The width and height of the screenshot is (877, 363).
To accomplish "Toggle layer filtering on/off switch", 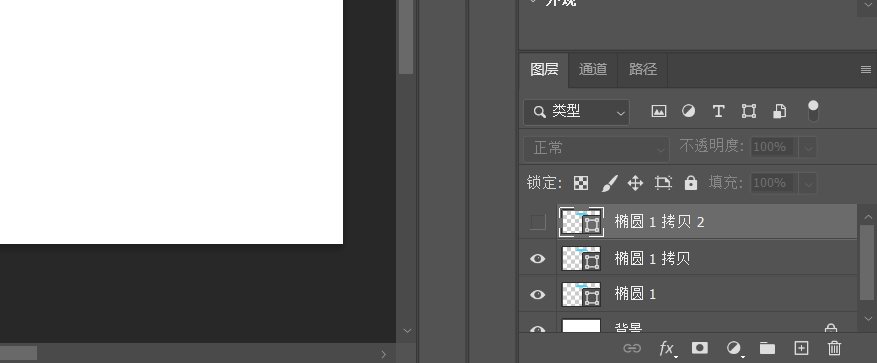I will point(813,111).
